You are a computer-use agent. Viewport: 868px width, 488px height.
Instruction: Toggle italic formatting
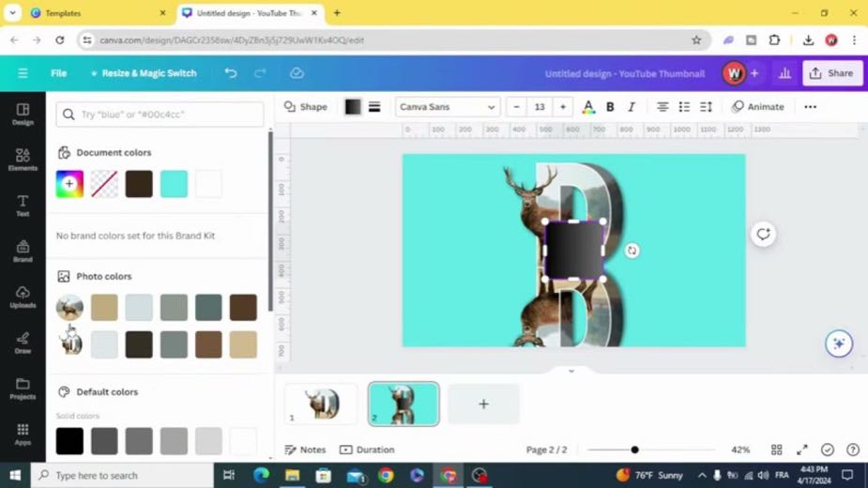click(x=632, y=107)
